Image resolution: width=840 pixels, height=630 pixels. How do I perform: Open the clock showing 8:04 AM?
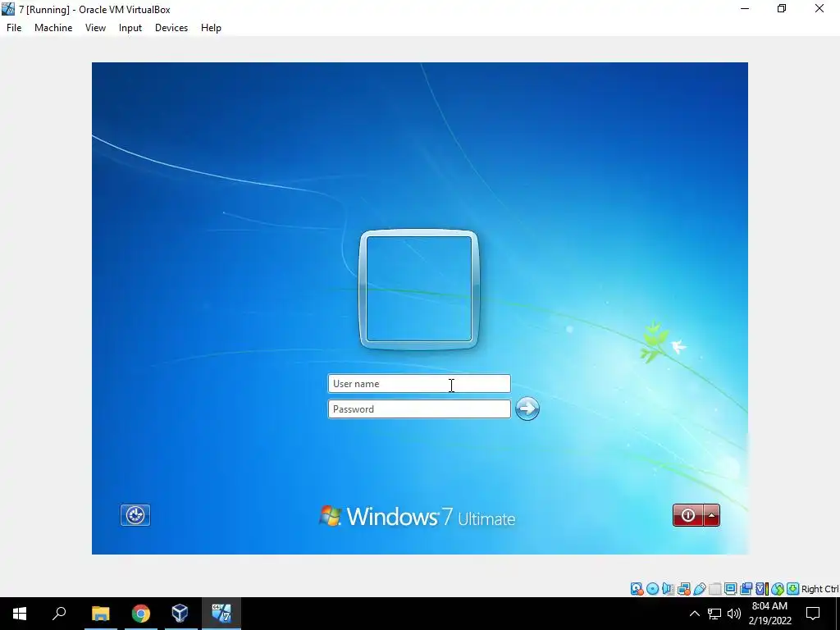(x=769, y=614)
